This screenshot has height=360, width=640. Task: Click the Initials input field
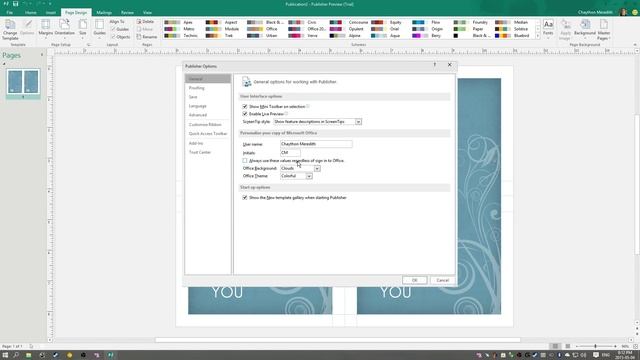click(290, 153)
